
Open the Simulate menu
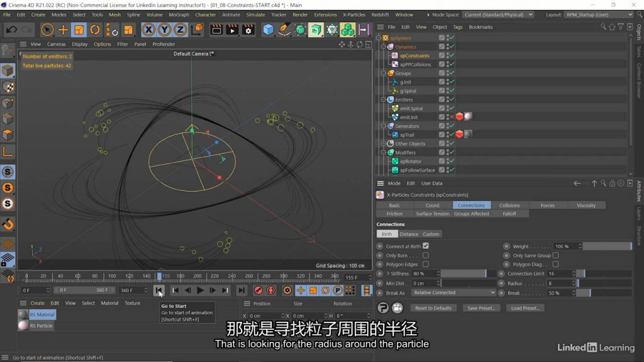[x=255, y=15]
